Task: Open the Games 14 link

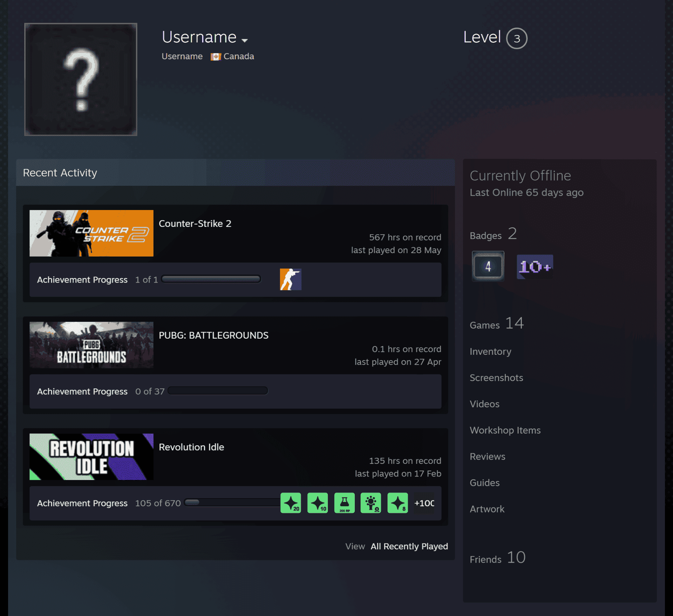Action: 497,324
